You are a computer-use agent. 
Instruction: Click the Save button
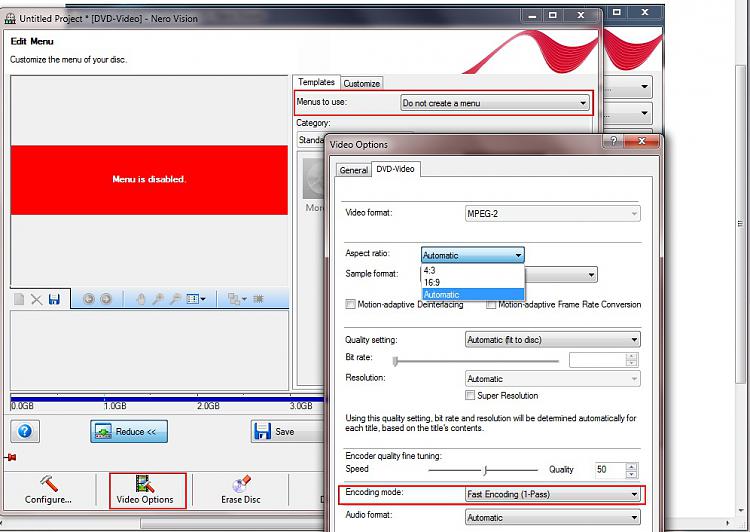point(287,432)
